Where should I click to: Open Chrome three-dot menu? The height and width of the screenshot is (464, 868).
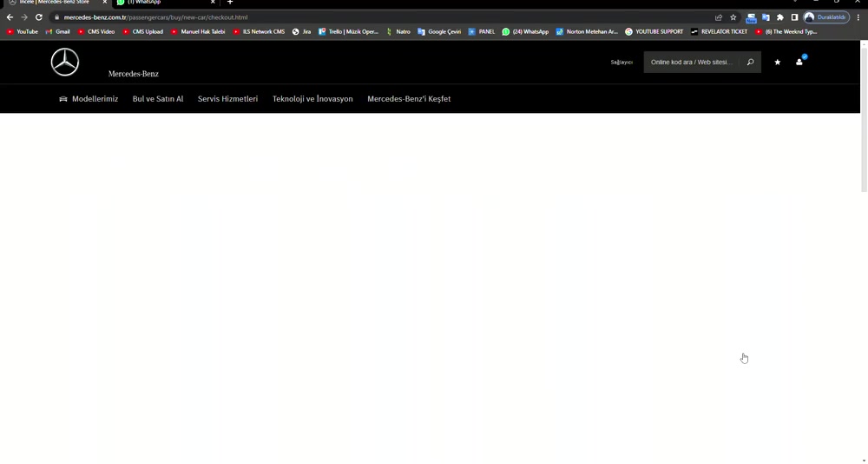pos(858,17)
